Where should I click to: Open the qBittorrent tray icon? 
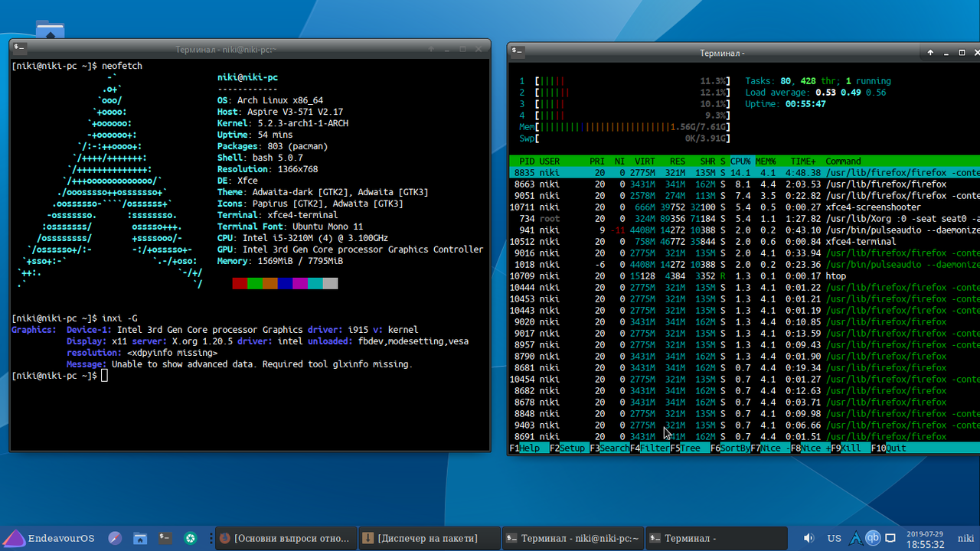click(x=874, y=538)
